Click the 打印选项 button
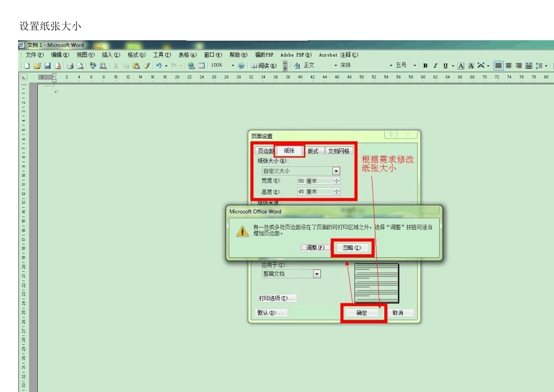Viewport: 554px width, 392px height. point(277,298)
